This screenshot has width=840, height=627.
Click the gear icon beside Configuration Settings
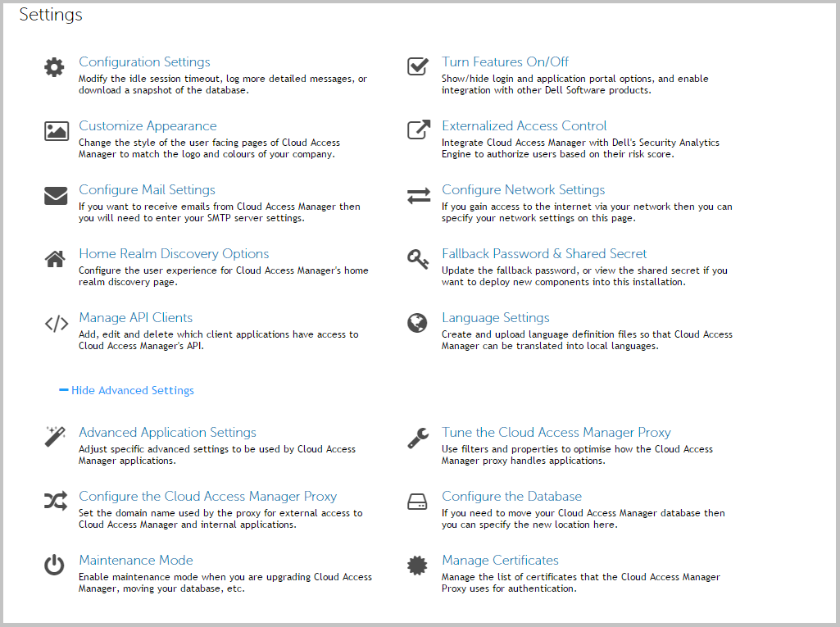point(54,67)
